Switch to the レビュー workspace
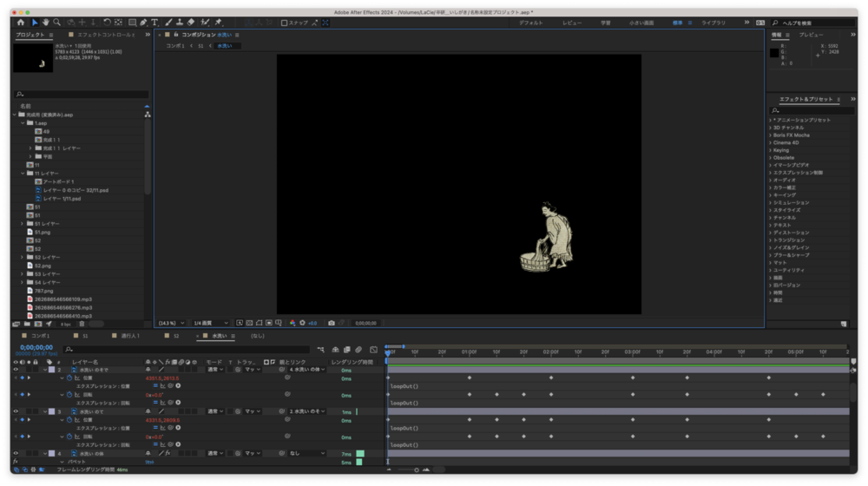This screenshot has height=486, width=868. 572,23
